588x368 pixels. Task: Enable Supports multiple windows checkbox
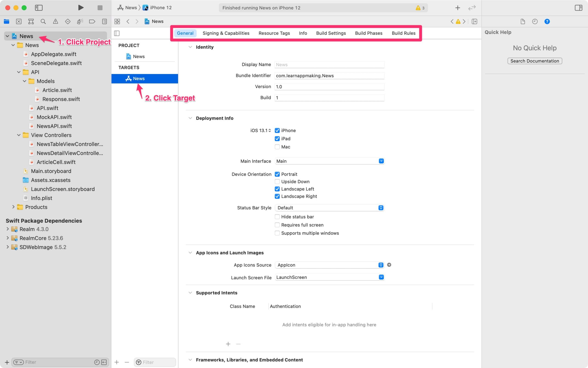point(277,233)
